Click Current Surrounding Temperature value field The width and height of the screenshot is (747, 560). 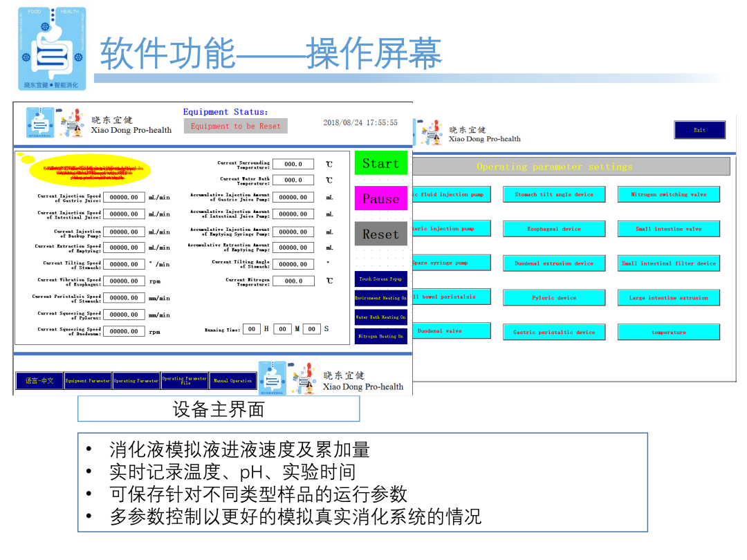coord(293,164)
